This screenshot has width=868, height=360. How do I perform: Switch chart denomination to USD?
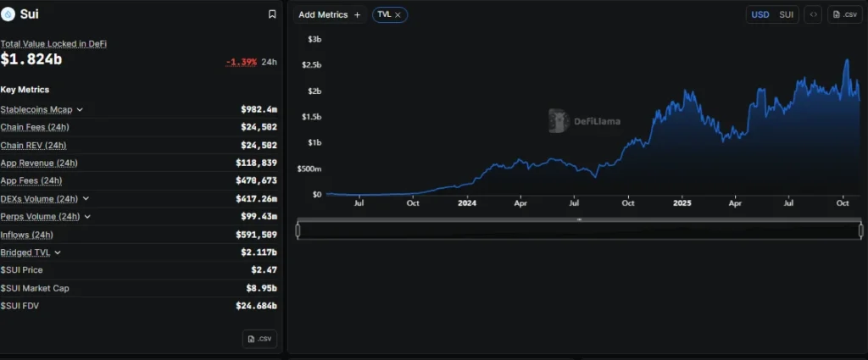760,15
